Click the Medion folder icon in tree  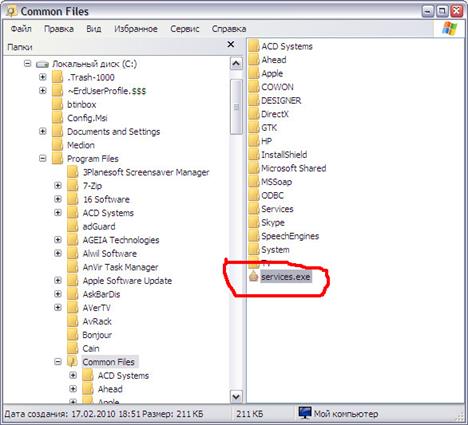[57, 145]
